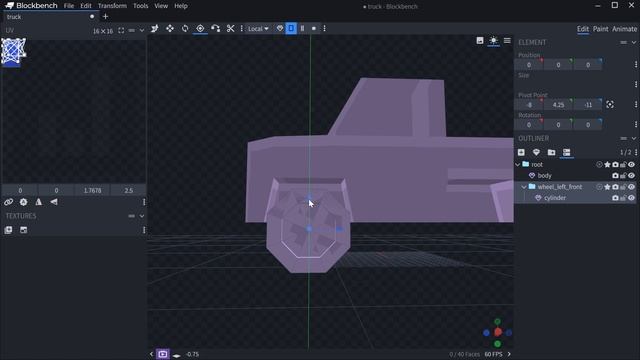
Task: Toggle lock on body mesh
Action: tap(623, 176)
